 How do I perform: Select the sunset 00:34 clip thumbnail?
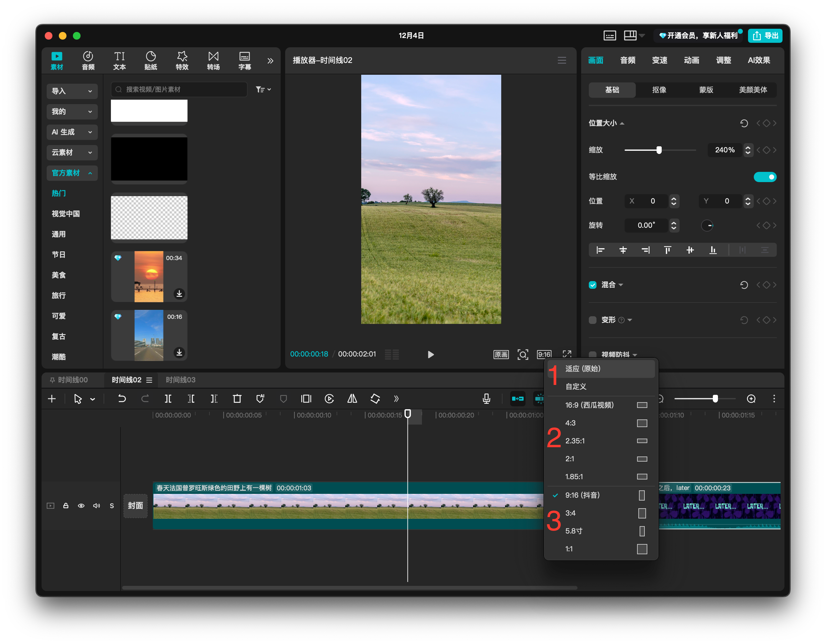(x=149, y=277)
